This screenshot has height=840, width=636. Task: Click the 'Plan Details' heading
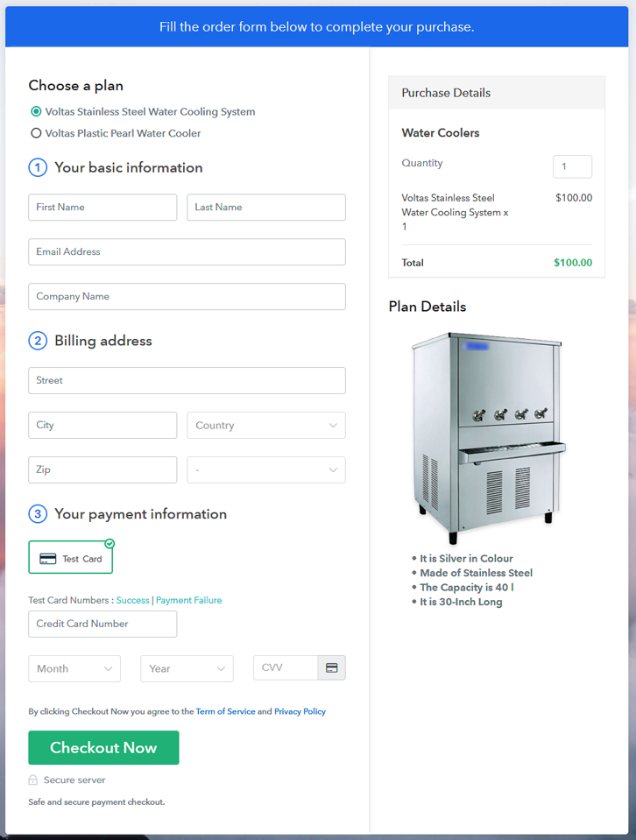(427, 307)
